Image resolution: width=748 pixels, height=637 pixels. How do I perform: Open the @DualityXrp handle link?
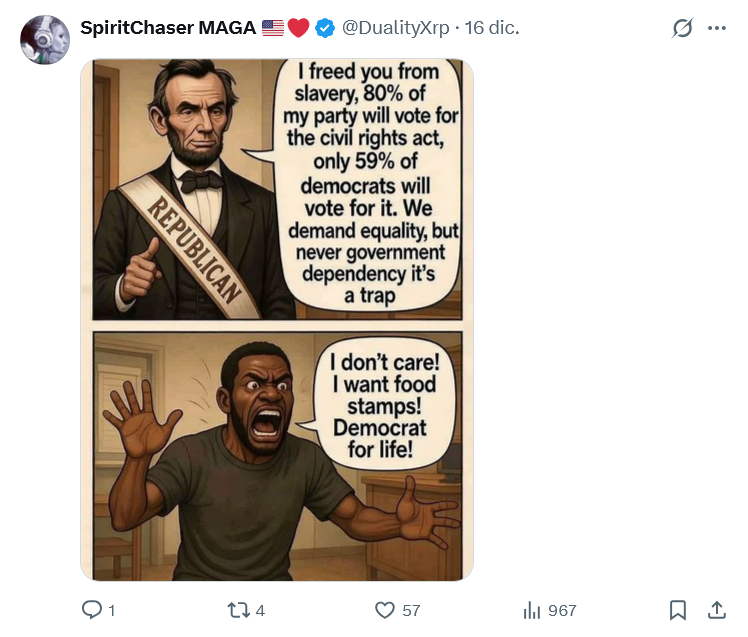pyautogui.click(x=395, y=28)
